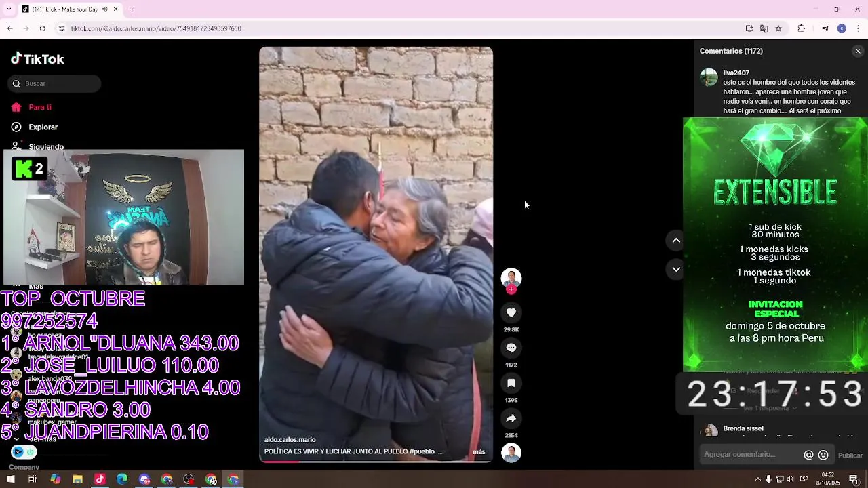Open media controls icon in toolbar
868x488 pixels.
coord(825,28)
